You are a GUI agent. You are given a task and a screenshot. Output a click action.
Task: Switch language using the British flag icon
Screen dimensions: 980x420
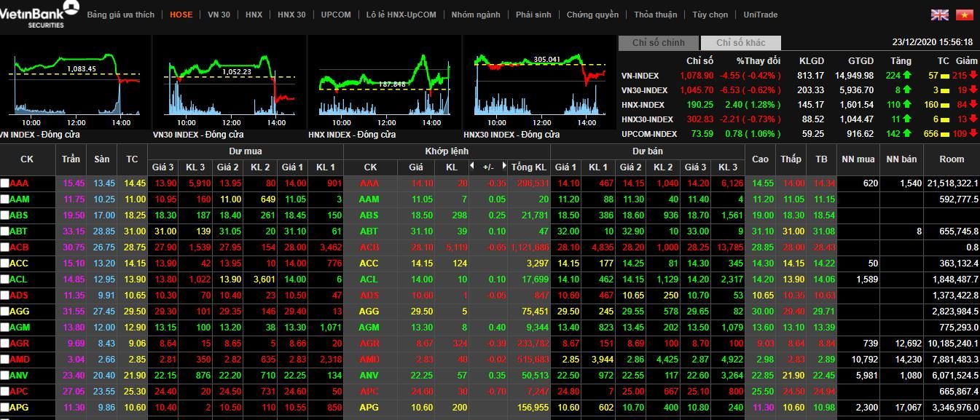click(940, 15)
